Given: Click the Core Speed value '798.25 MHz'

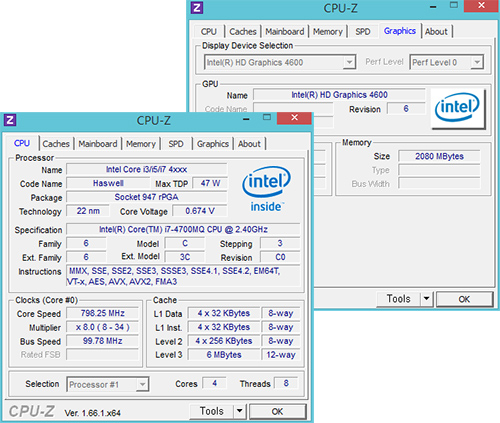Looking at the screenshot, I should 103,313.
